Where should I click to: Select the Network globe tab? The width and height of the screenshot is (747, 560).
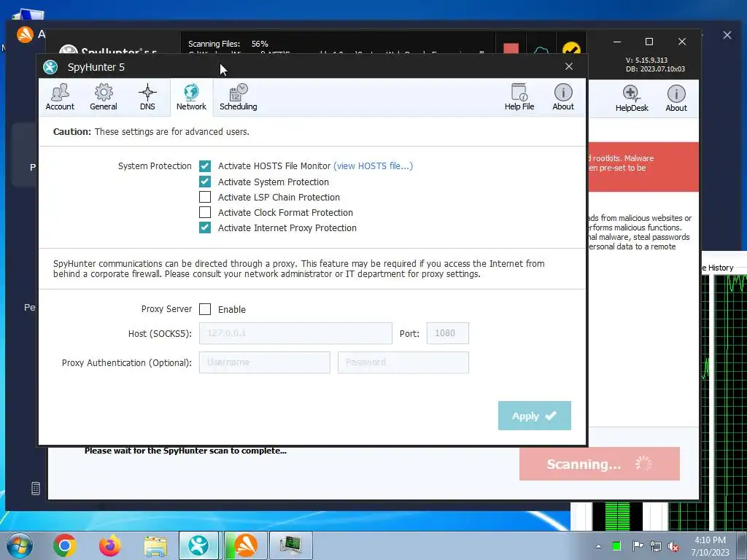[191, 97]
